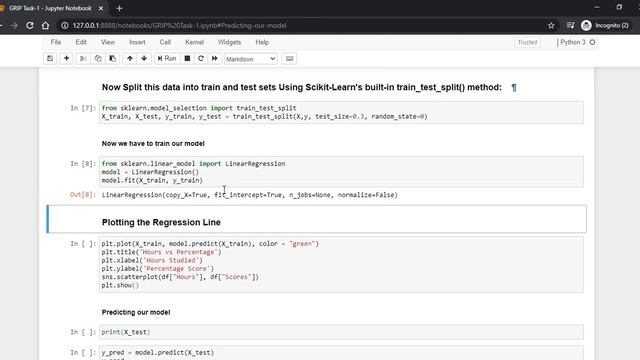Open the Edit menu
Viewport: 640px width, 360px height.
coord(81,42)
